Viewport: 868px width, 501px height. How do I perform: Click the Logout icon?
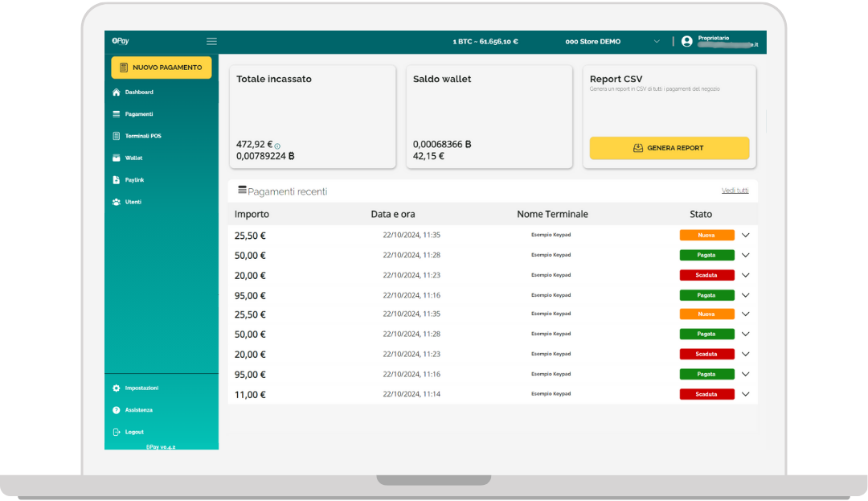(118, 432)
